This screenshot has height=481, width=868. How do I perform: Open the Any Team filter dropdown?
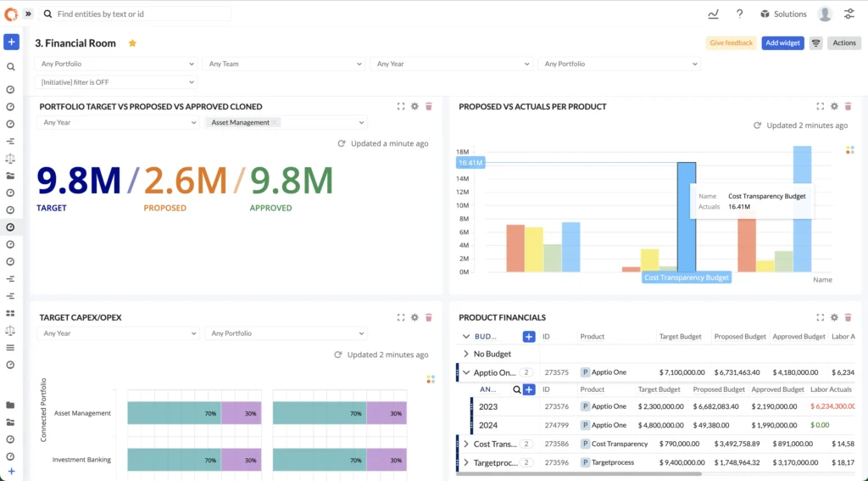283,64
